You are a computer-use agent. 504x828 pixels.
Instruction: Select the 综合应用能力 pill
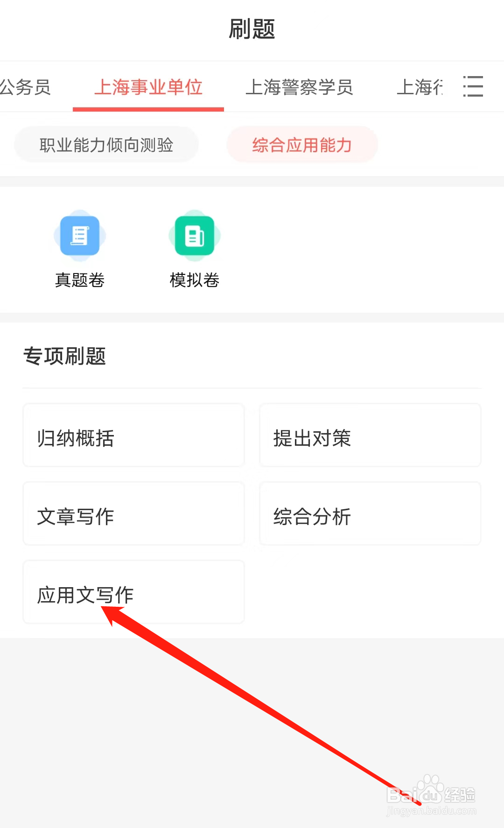302,145
